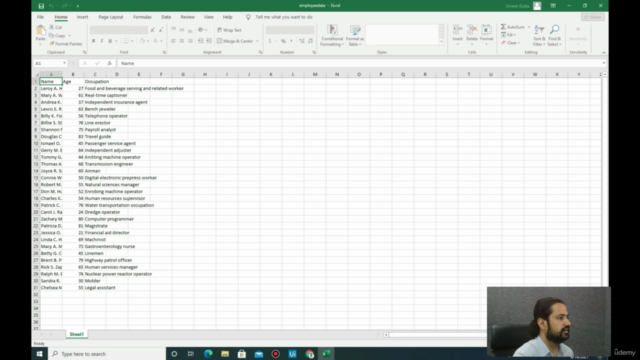Expand the Merge & Center dropdown arrow
The image size is (640, 360).
click(x=257, y=41)
